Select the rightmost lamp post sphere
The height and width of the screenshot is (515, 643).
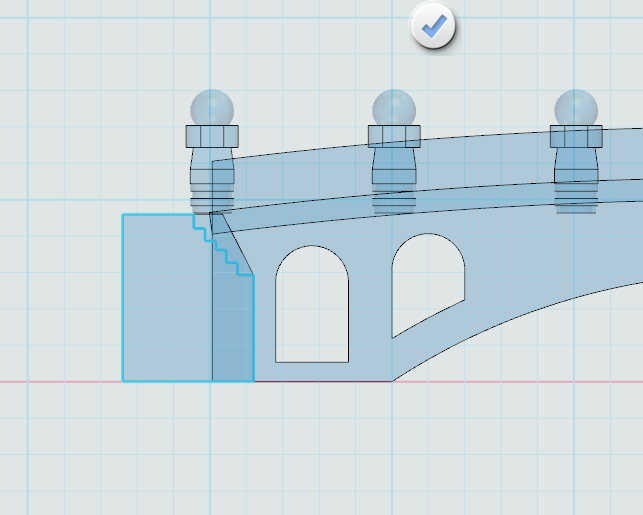(576, 107)
